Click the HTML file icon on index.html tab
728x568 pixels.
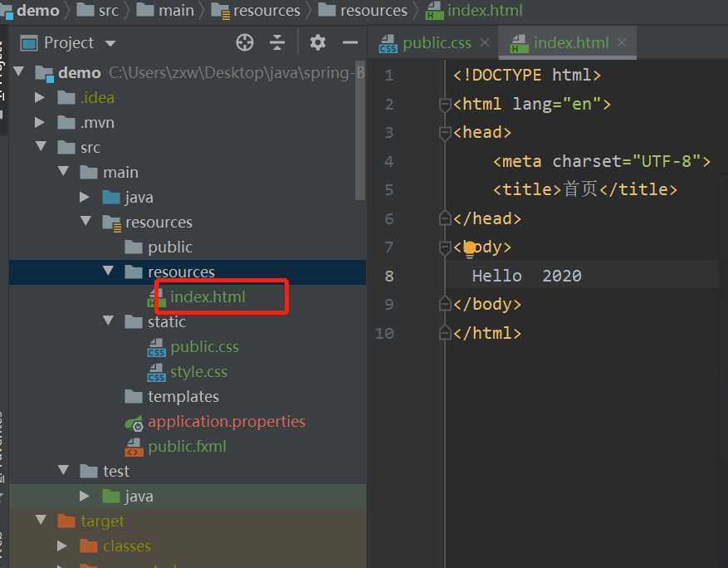pos(519,44)
